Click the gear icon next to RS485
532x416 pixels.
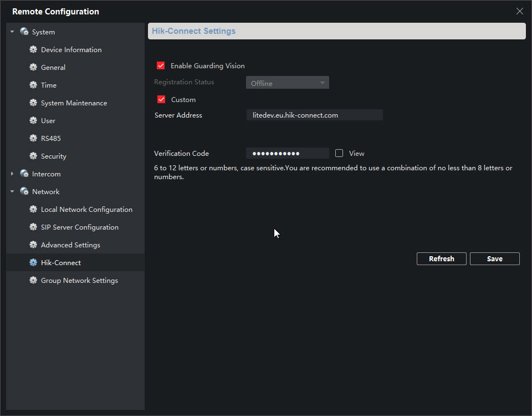(33, 139)
